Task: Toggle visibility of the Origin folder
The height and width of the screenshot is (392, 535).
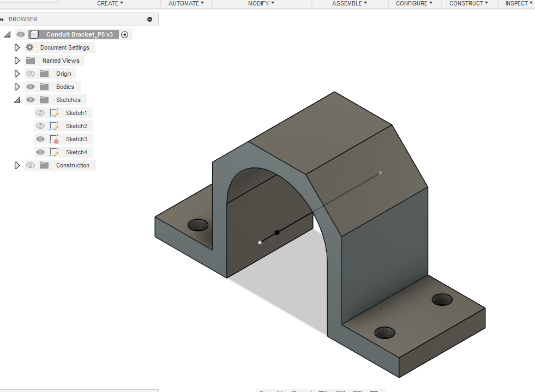Action: (x=31, y=73)
